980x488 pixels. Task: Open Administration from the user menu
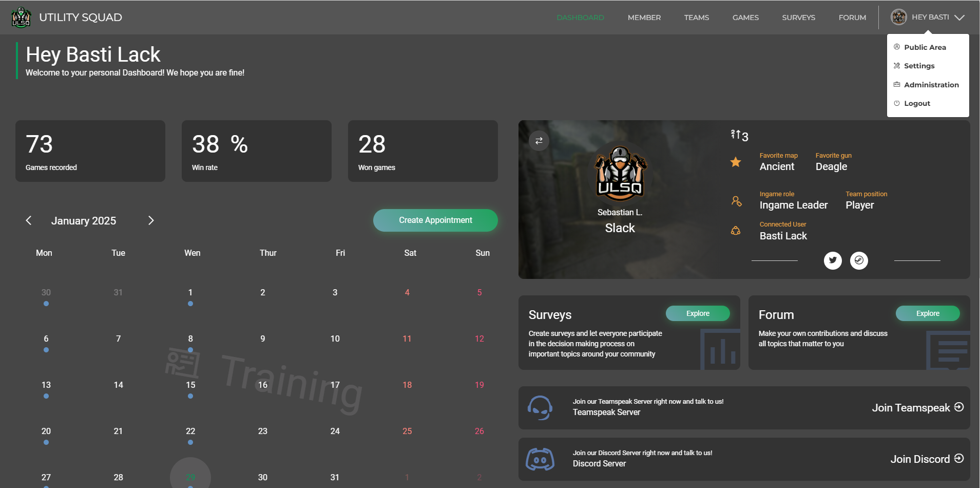click(931, 85)
